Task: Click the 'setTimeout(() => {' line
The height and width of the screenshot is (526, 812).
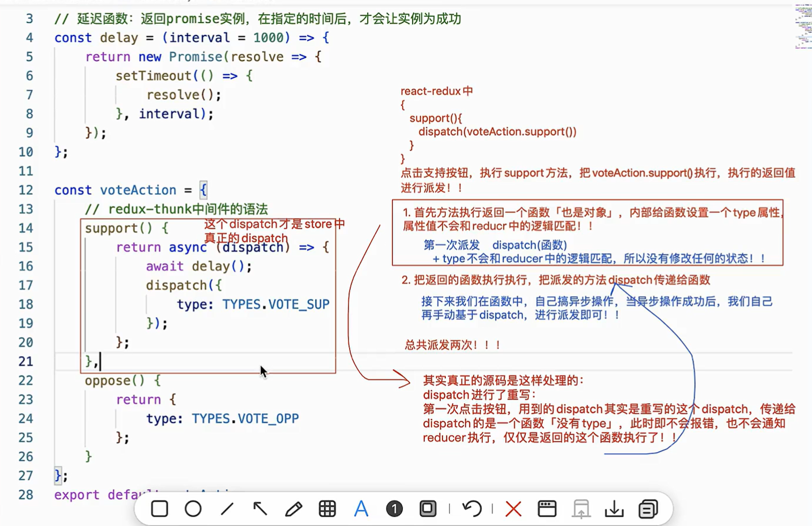Action: (x=184, y=76)
